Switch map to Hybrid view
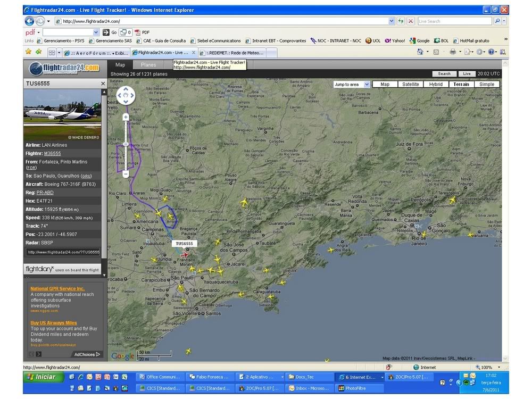Image resolution: width=532 pixels, height=399 pixels. click(x=436, y=85)
